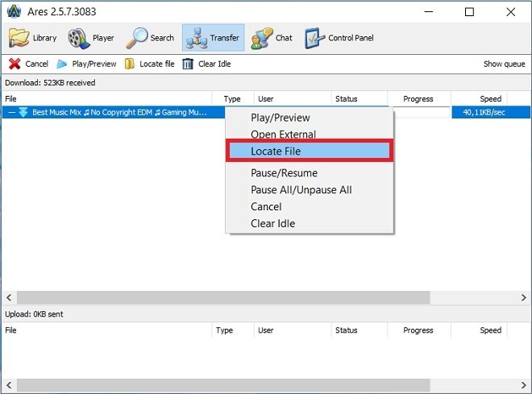532x394 pixels.
Task: Choose Open External from the context menu
Action: 283,135
